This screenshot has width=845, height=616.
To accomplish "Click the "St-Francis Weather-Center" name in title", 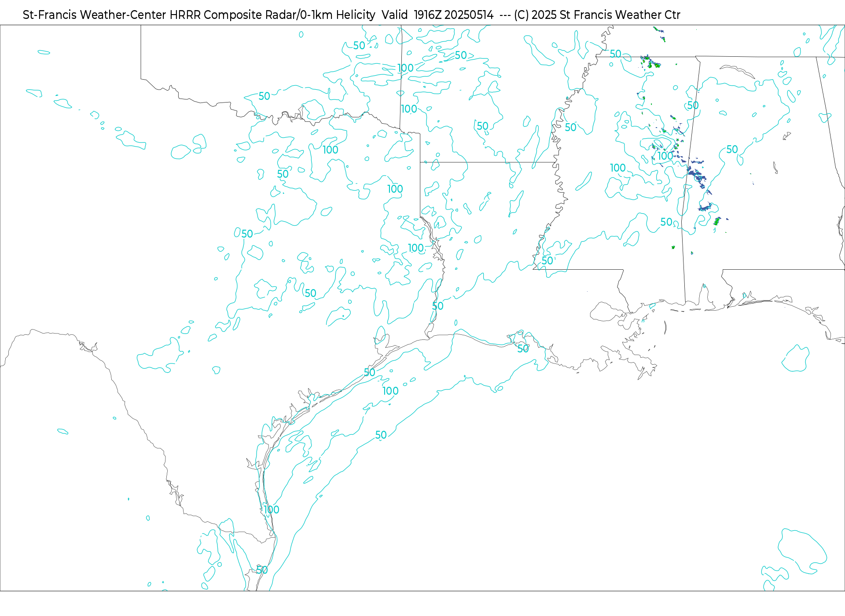I will point(94,15).
